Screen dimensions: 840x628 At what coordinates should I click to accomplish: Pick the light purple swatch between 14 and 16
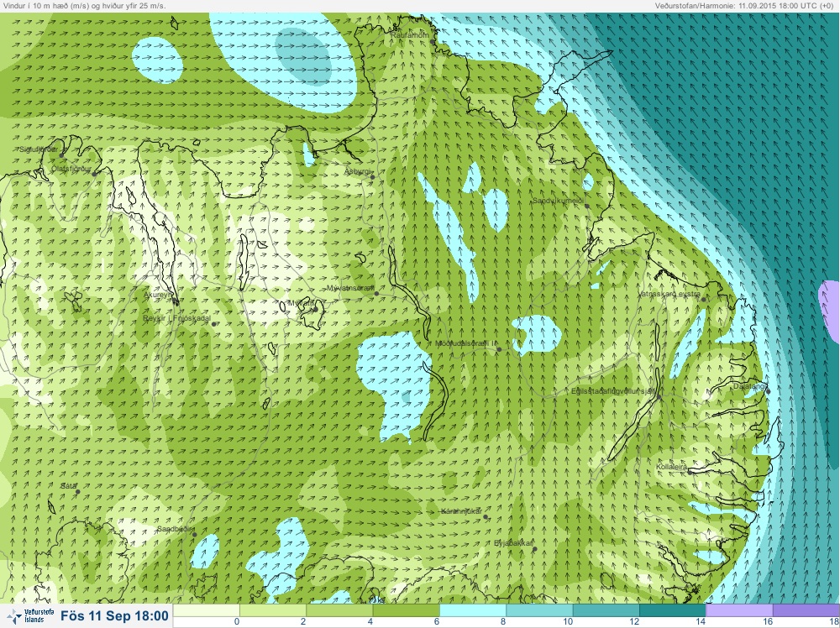point(739,610)
